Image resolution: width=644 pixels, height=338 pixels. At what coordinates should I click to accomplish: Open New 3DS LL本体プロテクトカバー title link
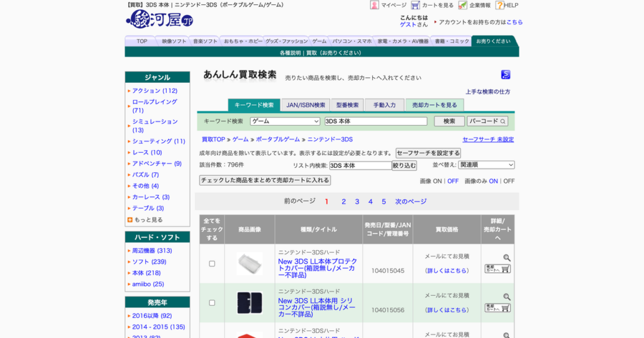318,268
